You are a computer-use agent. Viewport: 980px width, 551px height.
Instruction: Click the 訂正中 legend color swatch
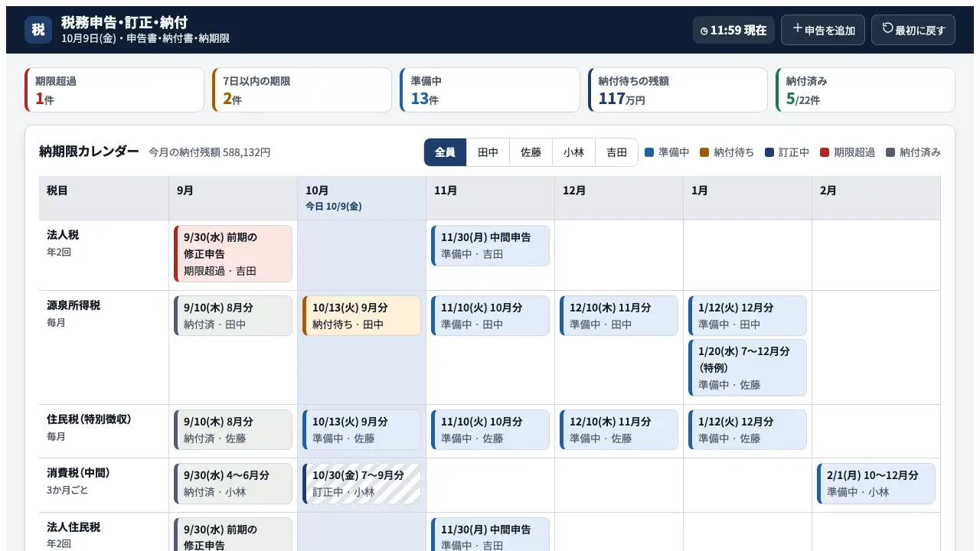click(x=769, y=152)
